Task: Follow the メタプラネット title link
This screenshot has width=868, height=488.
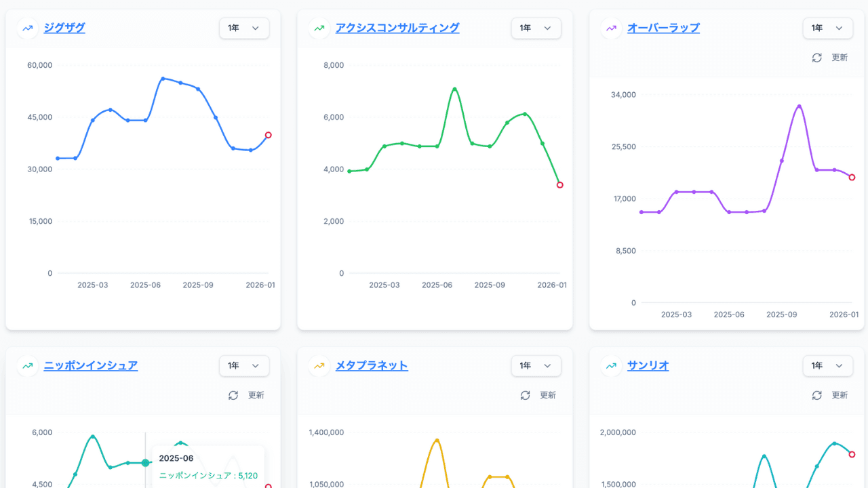Action: point(372,365)
